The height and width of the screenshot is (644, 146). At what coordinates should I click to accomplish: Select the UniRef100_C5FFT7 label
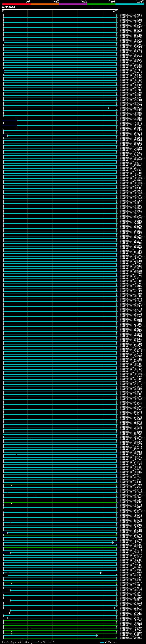pos(131,583)
